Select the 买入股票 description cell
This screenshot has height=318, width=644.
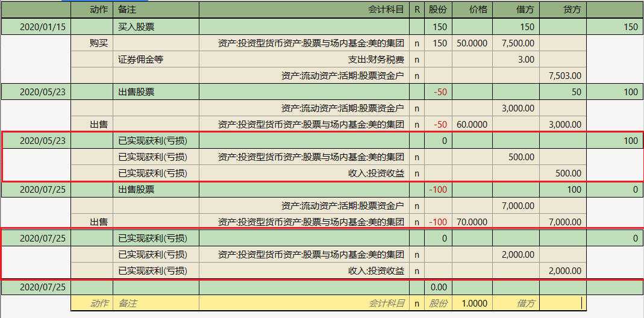click(136, 27)
